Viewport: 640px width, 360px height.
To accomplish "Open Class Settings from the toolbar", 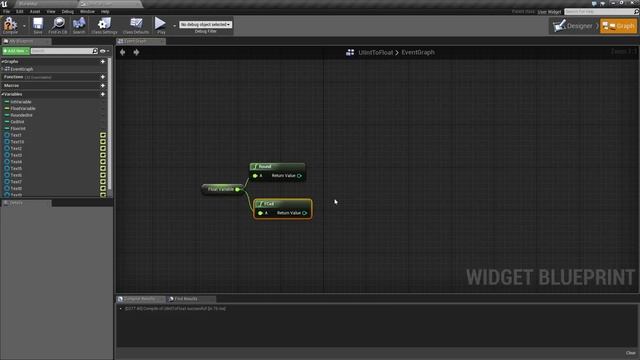I will coord(104,25).
